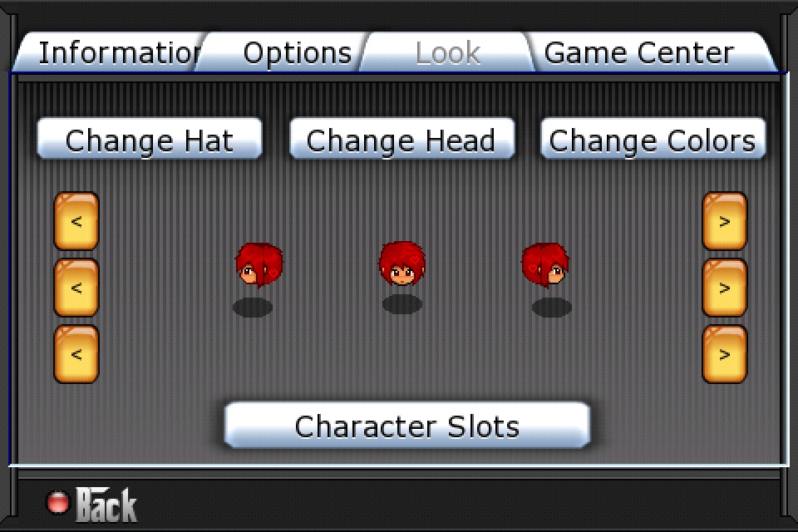The width and height of the screenshot is (798, 532).
Task: Click the top right yellow arrow button
Action: (x=725, y=221)
